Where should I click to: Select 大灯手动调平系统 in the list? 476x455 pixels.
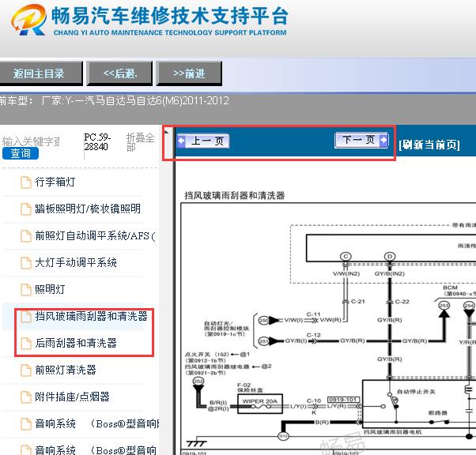pyautogui.click(x=76, y=262)
